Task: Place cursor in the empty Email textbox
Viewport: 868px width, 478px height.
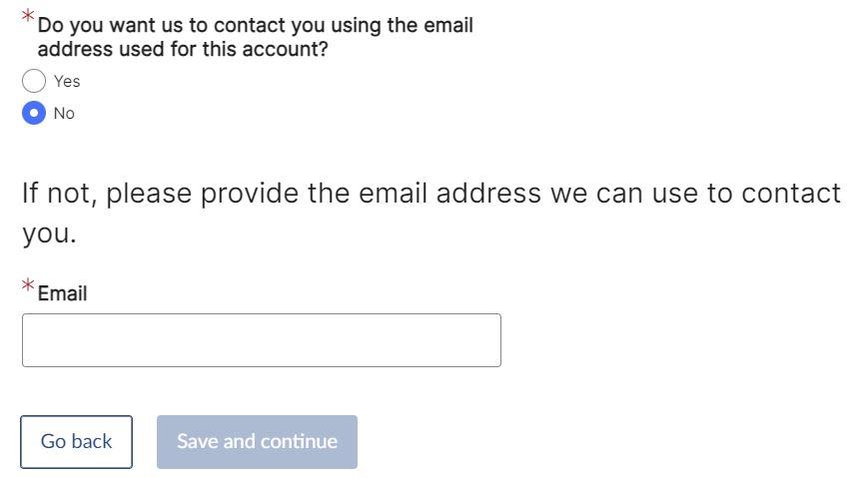Action: coord(261,340)
